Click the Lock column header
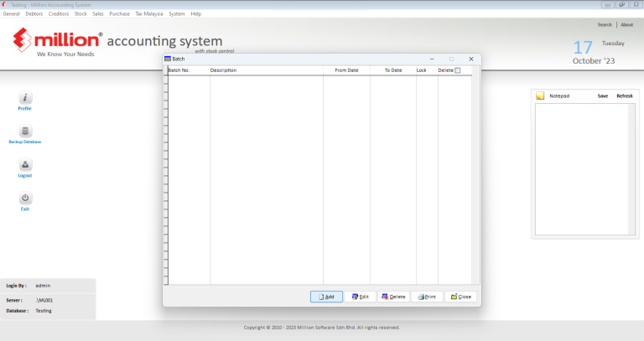Viewport: 644px width, 341px height. click(x=427, y=70)
